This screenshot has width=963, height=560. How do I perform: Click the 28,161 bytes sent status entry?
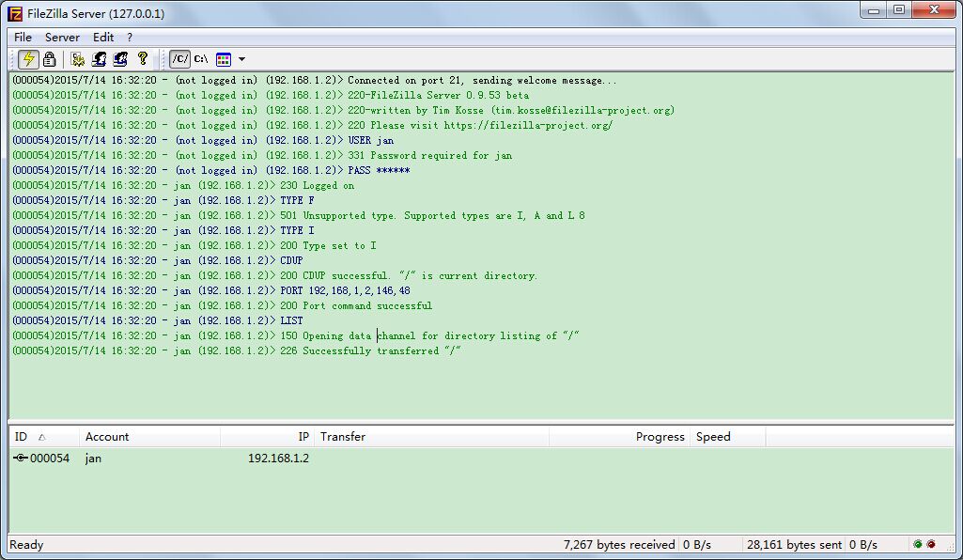[794, 545]
